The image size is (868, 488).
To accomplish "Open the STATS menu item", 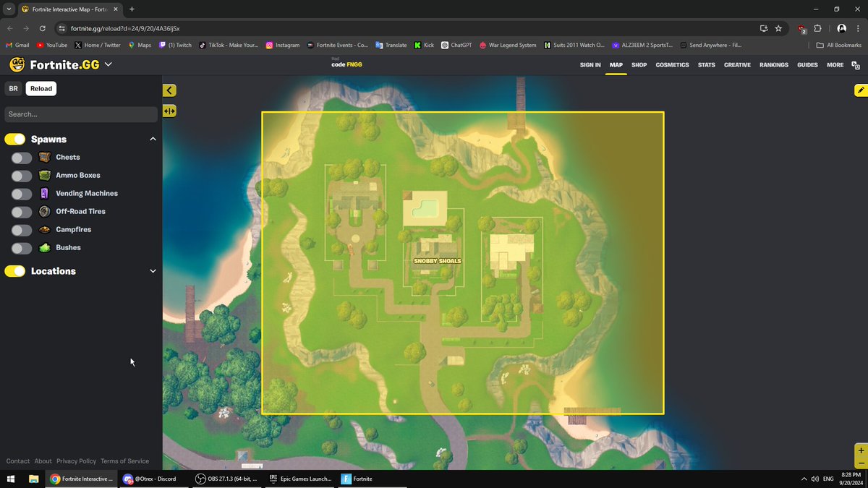I will [x=707, y=65].
